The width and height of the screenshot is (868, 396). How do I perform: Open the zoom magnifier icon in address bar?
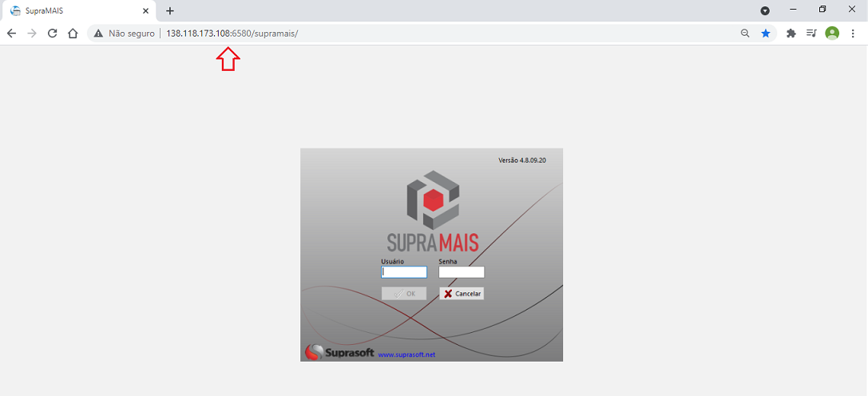pos(745,34)
